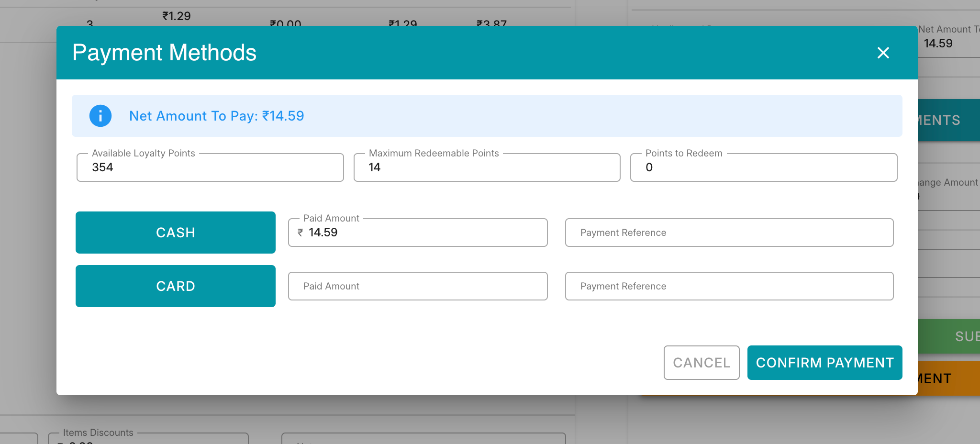Image resolution: width=980 pixels, height=444 pixels.
Task: Click the Net Amount 14.59 value in background
Action: [938, 44]
